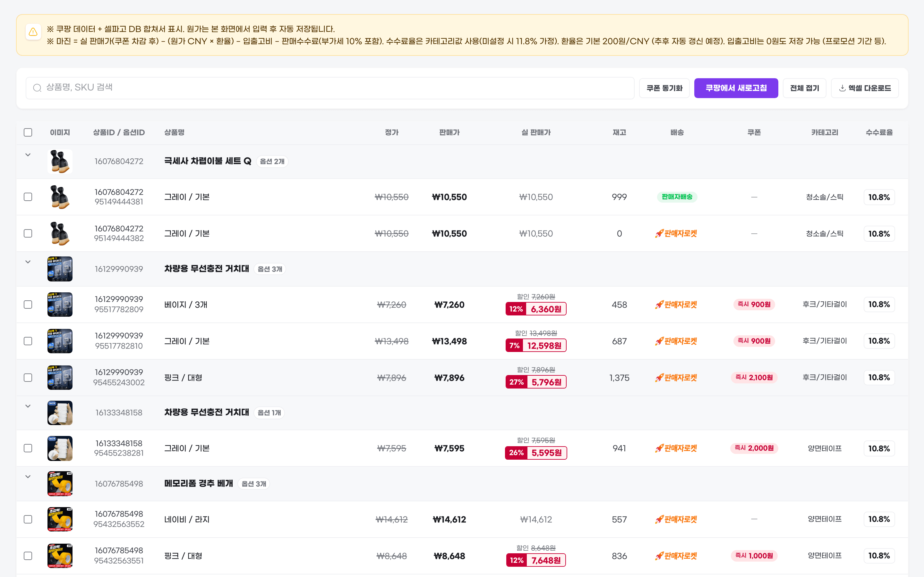Check the option 95149444381 row checkbox
Screen dimensions: 924x577
(x=28, y=197)
